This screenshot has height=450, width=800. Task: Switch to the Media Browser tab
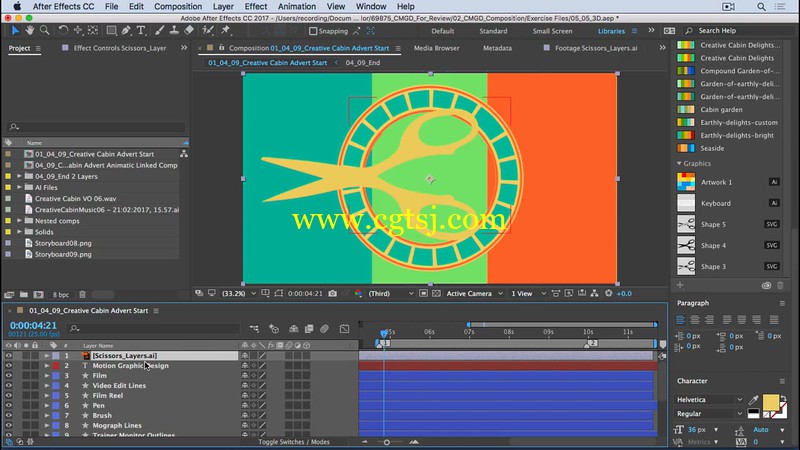point(437,48)
